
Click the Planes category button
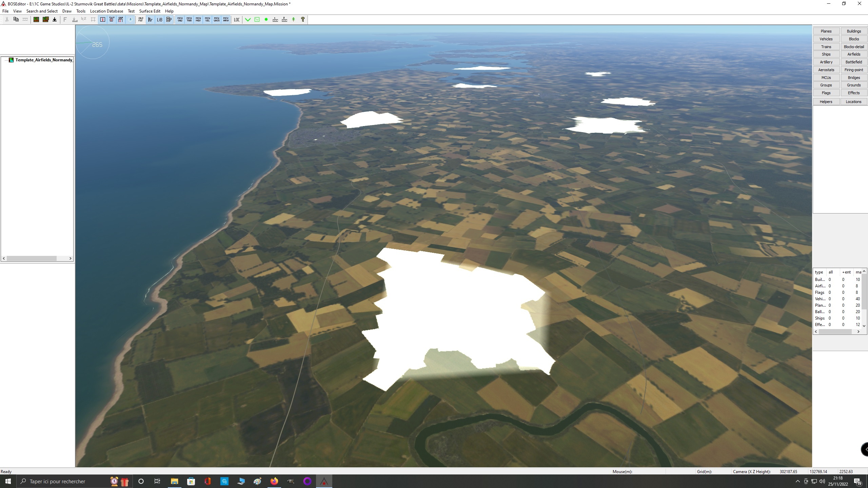(x=826, y=31)
